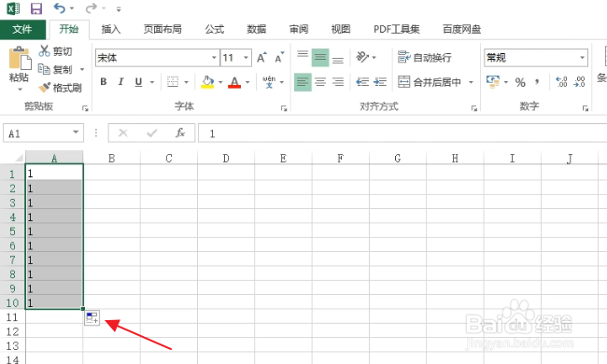Image resolution: width=607 pixels, height=364 pixels.
Task: Decrease font size with small A icon
Action: point(279,58)
